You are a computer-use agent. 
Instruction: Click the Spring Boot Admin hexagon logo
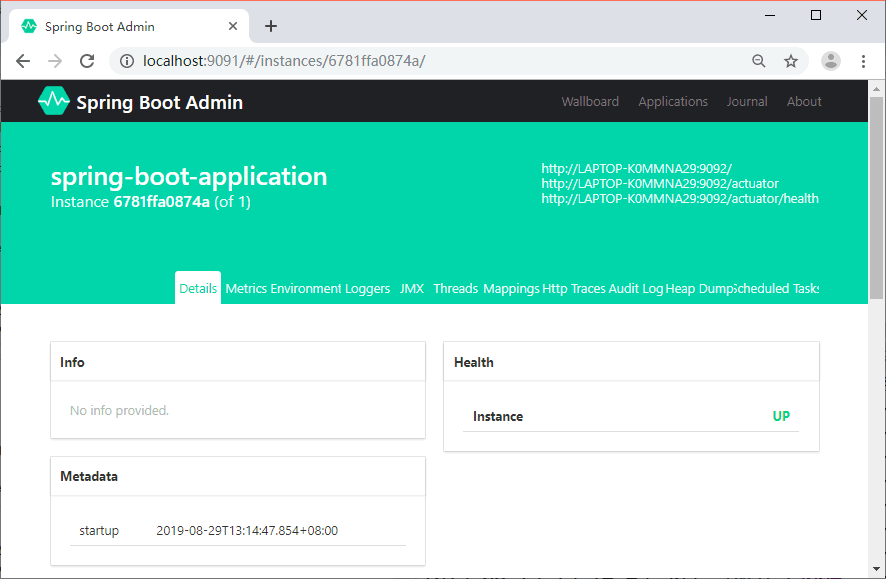pyautogui.click(x=54, y=101)
